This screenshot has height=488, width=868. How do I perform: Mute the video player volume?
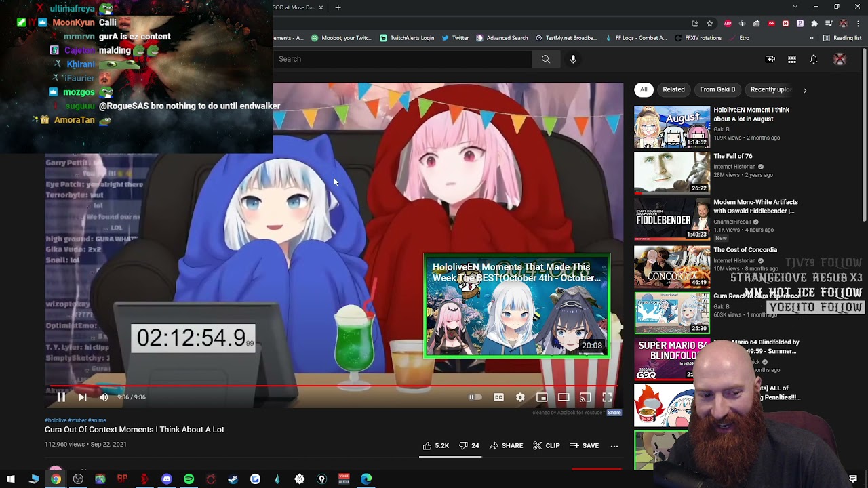pos(104,397)
